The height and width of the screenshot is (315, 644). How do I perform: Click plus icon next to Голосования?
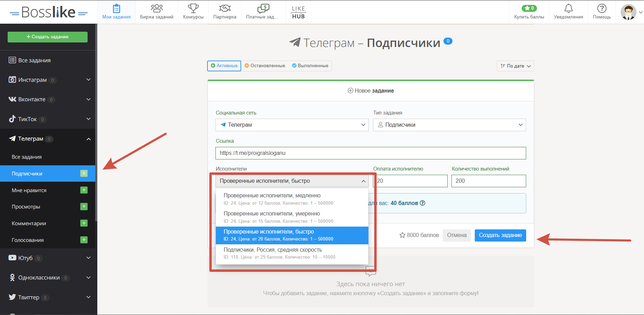84,240
